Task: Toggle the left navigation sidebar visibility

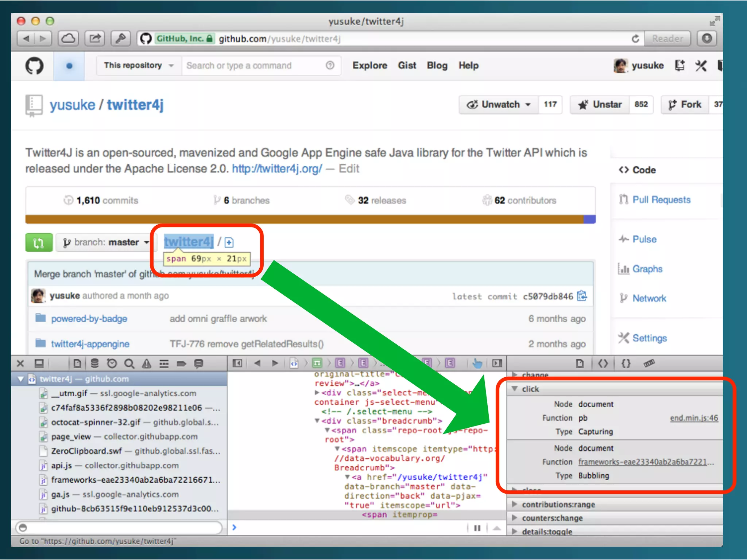Action: (x=237, y=363)
